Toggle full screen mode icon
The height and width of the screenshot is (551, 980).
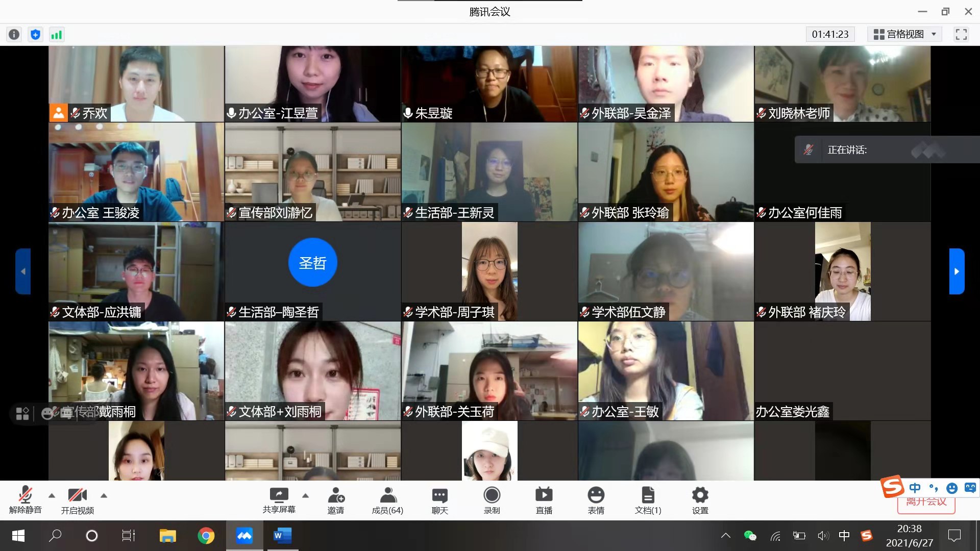point(961,34)
